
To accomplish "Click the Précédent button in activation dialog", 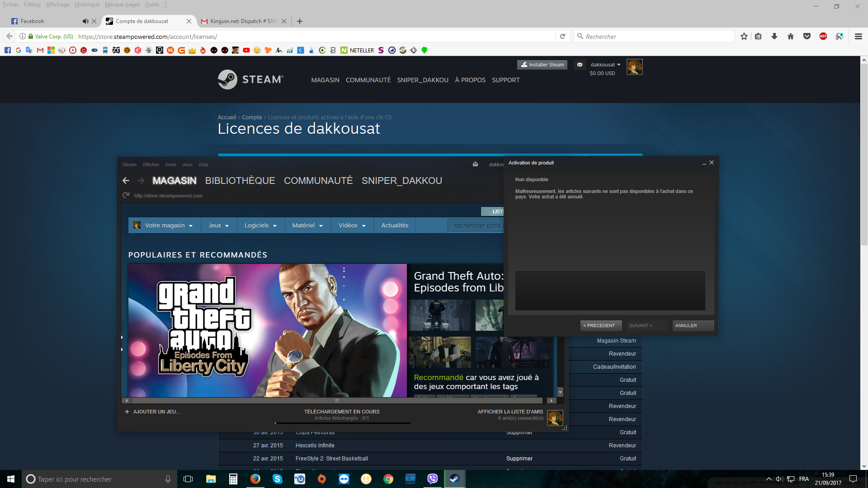I will click(x=601, y=325).
